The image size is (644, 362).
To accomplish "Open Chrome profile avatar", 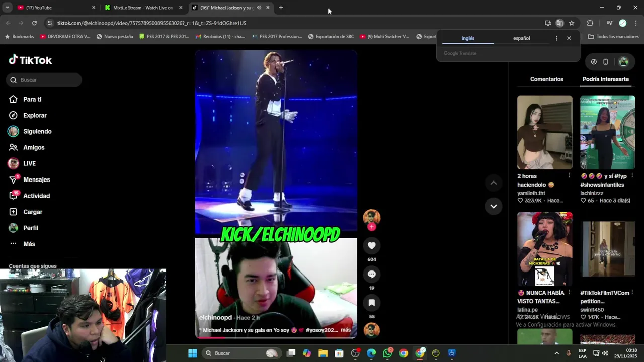I will 622,23.
